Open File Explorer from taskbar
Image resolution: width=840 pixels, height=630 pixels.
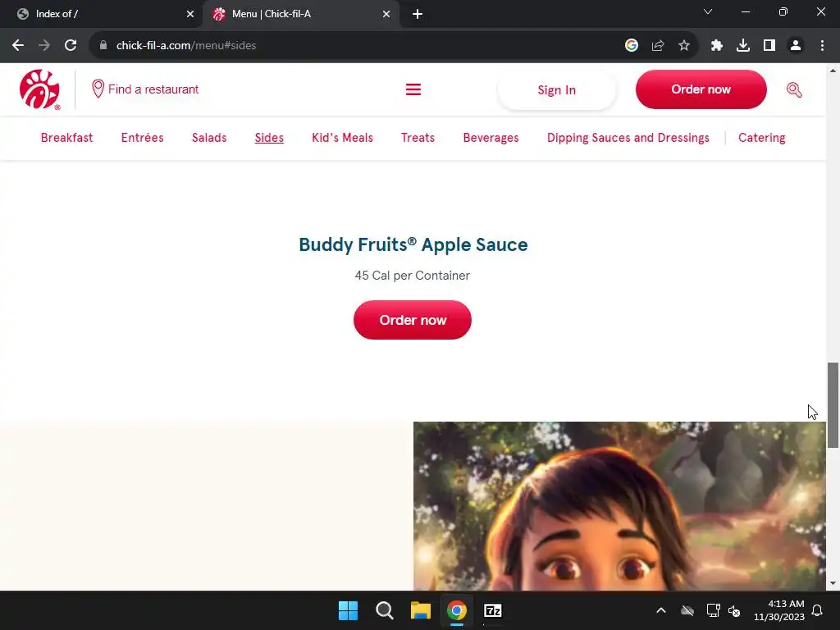[x=421, y=610]
